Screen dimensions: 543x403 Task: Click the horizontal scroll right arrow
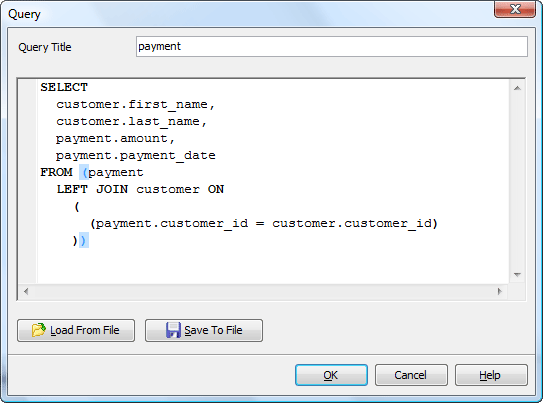point(499,292)
